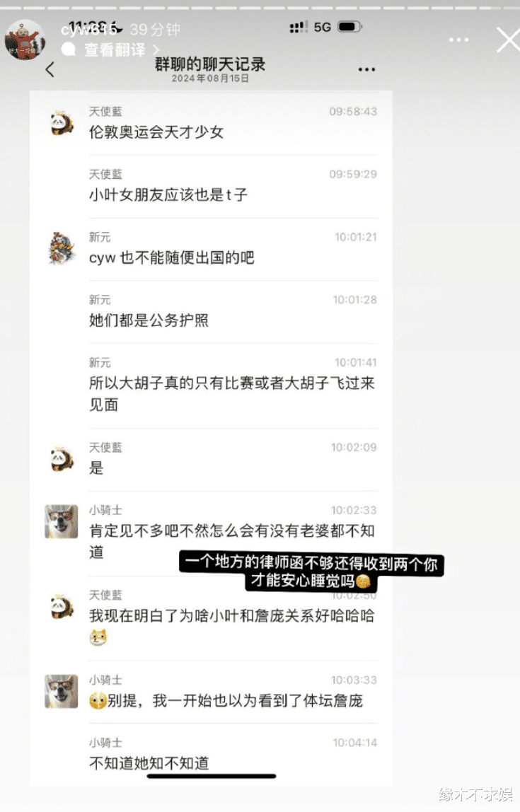This screenshot has width=520, height=812.
Task: Tap the 伦敦奥运会天才少女 message
Action: pyautogui.click(x=156, y=132)
